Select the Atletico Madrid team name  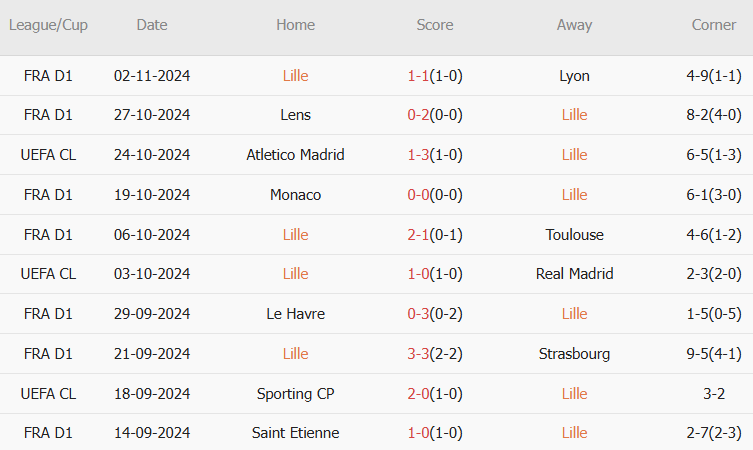[x=295, y=155]
